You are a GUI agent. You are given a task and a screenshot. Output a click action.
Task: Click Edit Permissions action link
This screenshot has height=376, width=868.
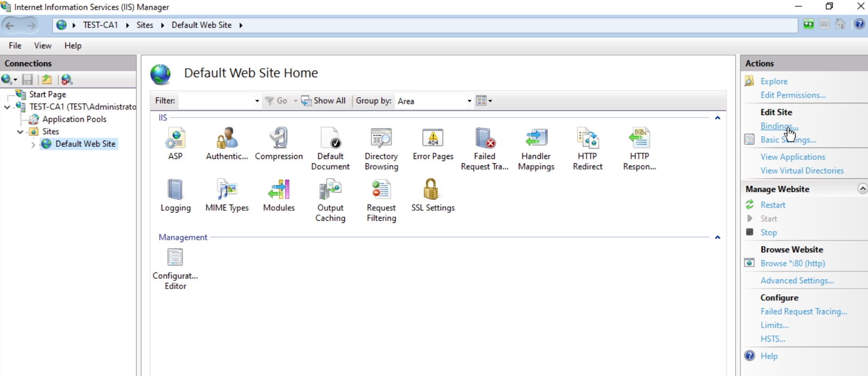coord(793,95)
